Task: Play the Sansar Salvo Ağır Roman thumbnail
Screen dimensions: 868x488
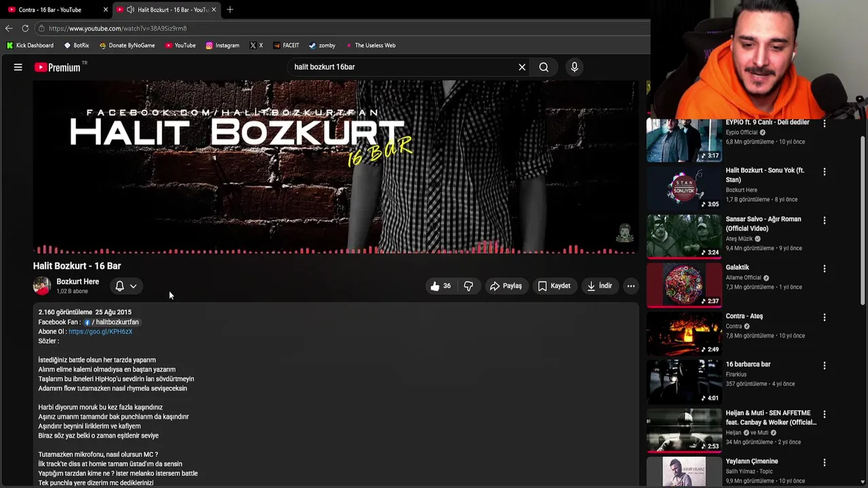Action: [x=684, y=237]
